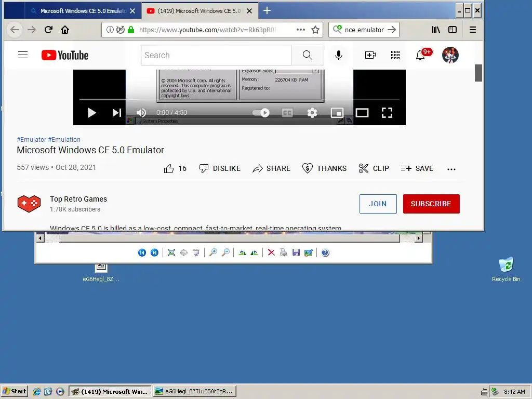Zoom in with magnifier plus icon
Viewport: 532px width, 399px height.
click(x=213, y=252)
